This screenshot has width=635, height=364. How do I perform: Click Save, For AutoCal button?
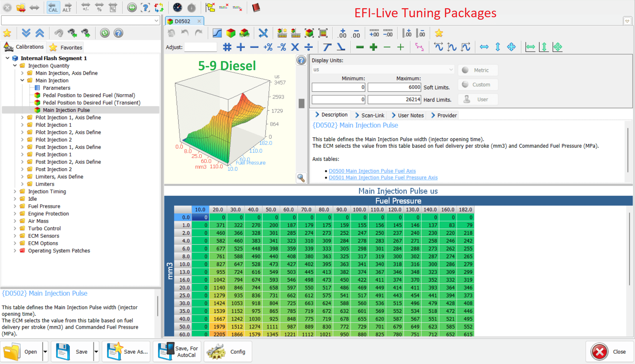click(x=177, y=351)
